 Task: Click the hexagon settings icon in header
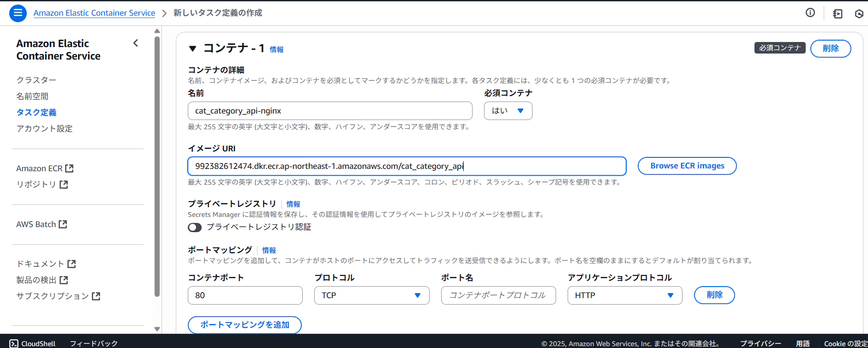(x=859, y=14)
